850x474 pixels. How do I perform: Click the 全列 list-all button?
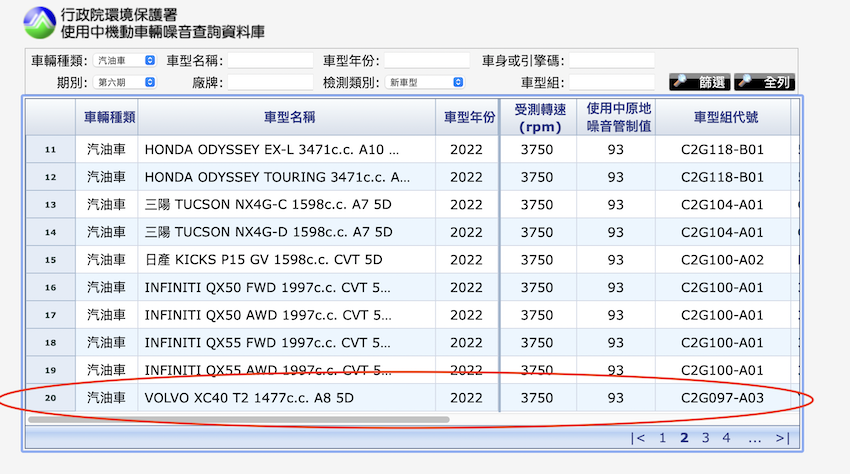pyautogui.click(x=765, y=82)
